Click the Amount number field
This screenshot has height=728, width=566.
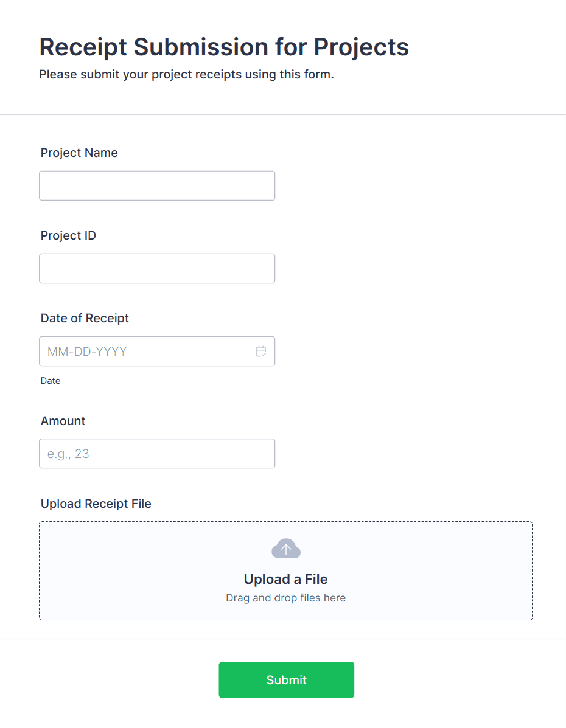[x=157, y=453]
